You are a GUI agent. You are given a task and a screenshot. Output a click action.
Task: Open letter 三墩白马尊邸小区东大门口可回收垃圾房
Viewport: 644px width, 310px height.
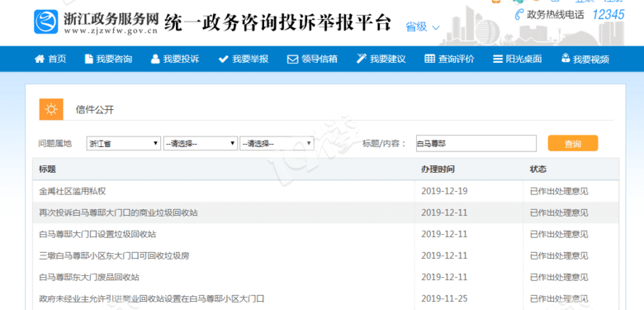click(x=114, y=255)
